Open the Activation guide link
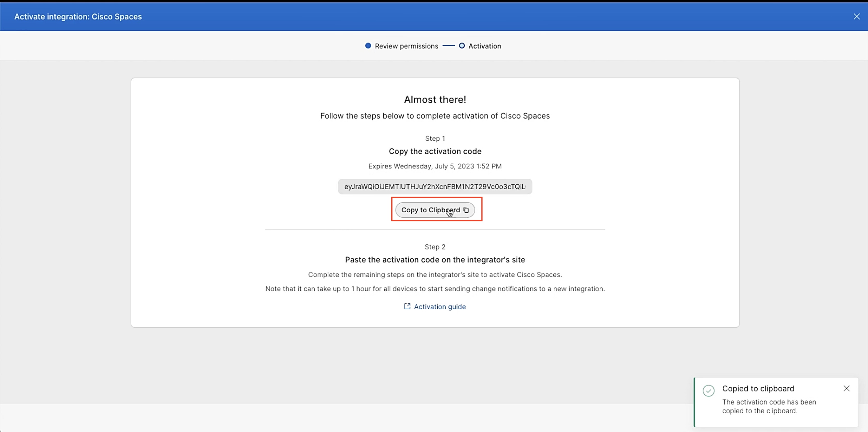This screenshot has width=868, height=432. coord(439,307)
